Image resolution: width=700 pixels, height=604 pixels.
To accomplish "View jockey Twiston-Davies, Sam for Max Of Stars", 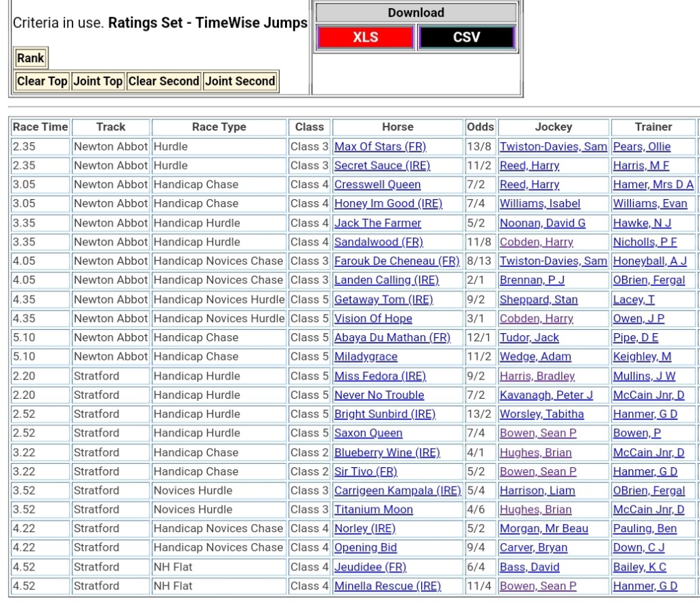I will pyautogui.click(x=553, y=146).
